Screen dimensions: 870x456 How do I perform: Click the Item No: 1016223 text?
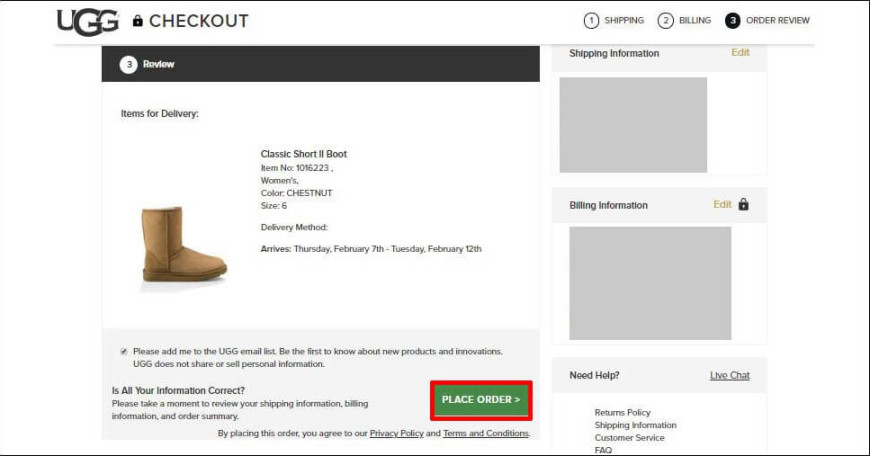(297, 168)
